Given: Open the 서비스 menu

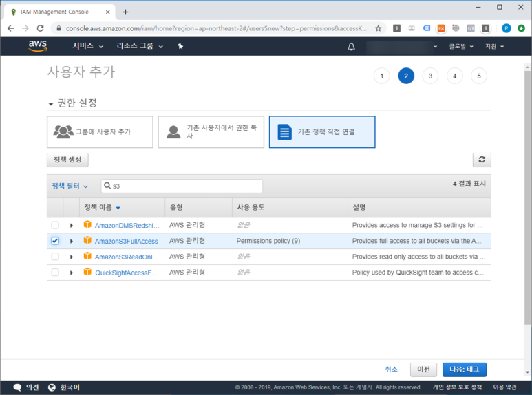Looking at the screenshot, I should coord(88,46).
